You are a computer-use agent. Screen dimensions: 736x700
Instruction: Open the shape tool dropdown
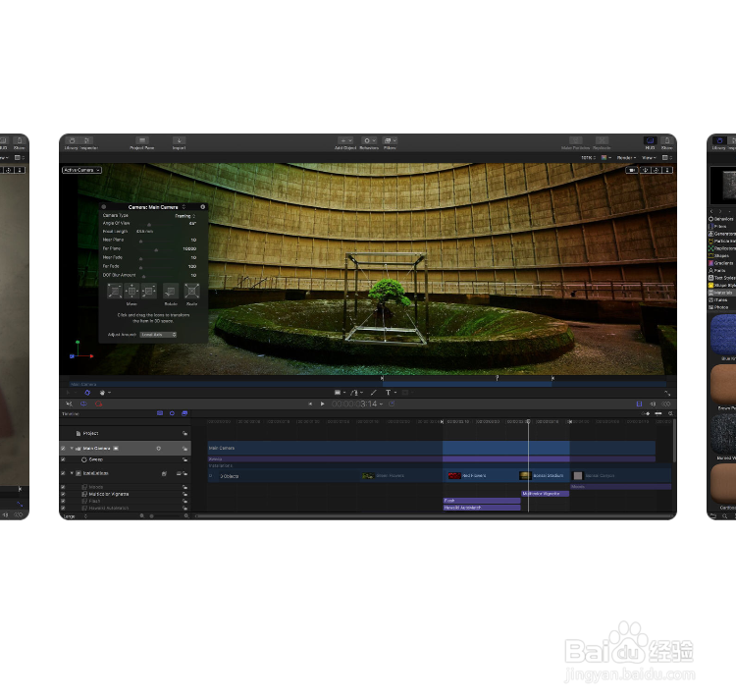(x=340, y=393)
